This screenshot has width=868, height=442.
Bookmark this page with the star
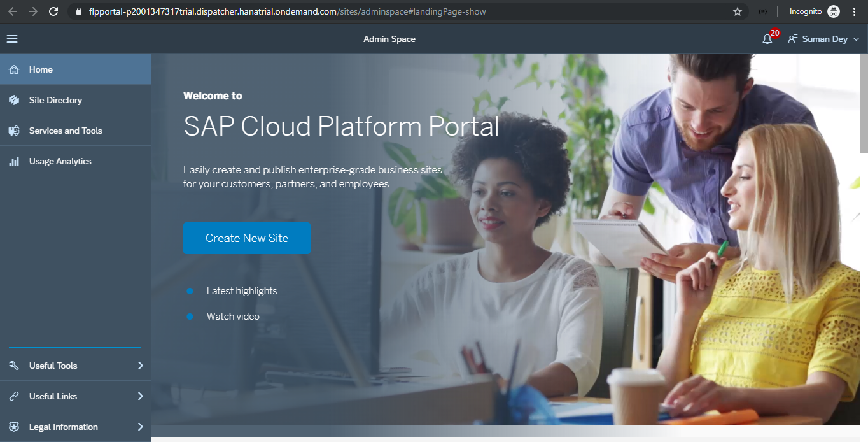pyautogui.click(x=738, y=11)
